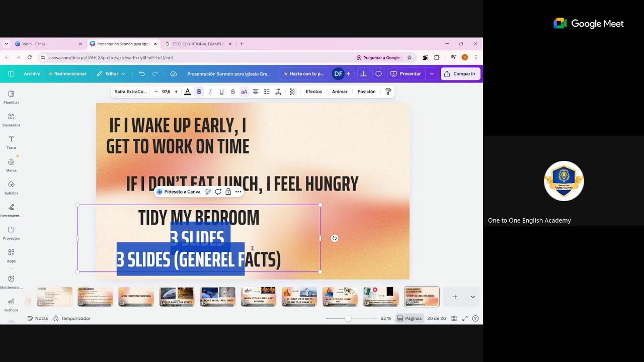
Task: Expand the Editar mode dropdown
Action: click(x=111, y=74)
